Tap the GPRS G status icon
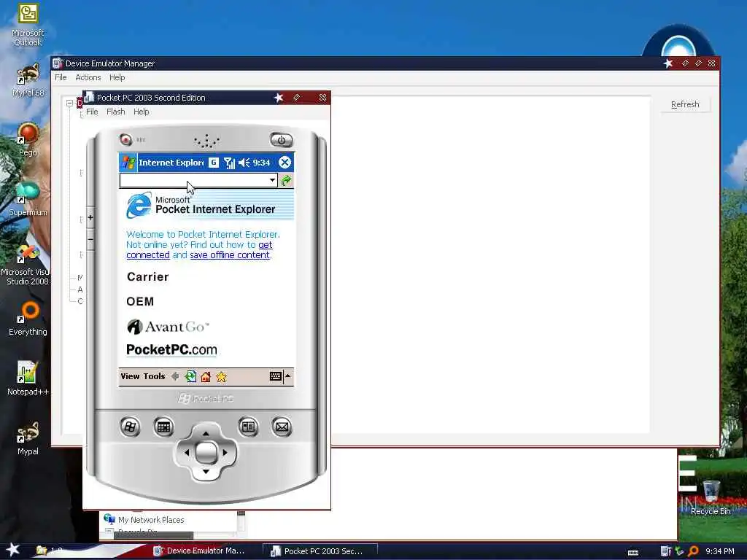 [214, 163]
